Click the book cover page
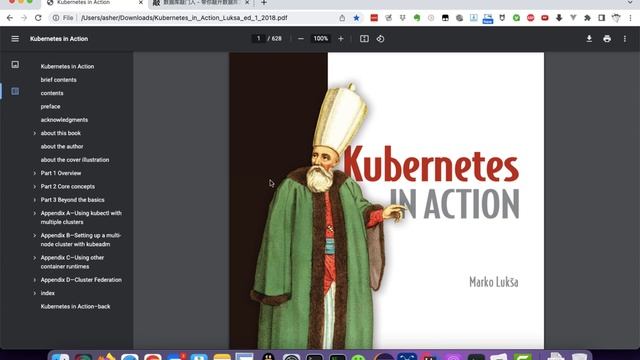This screenshot has height=360, width=640. click(x=387, y=200)
